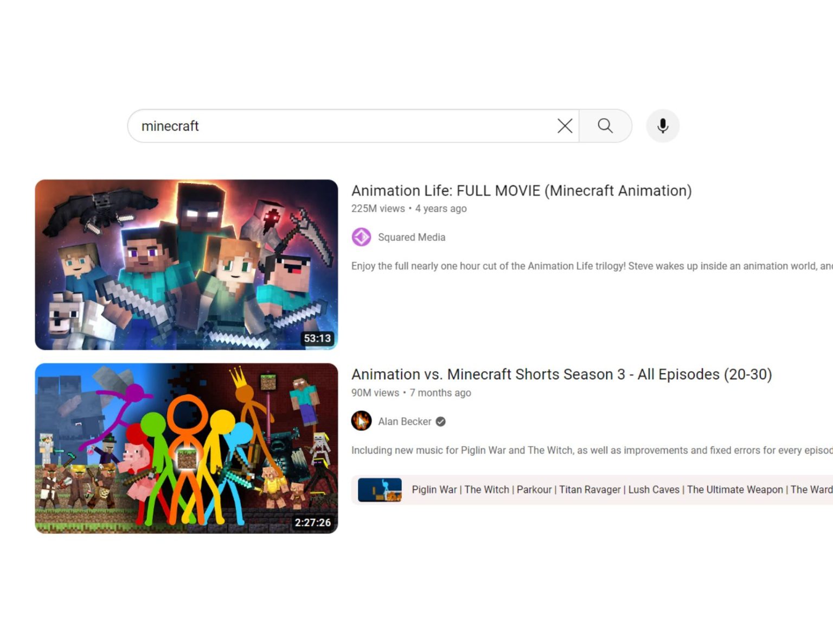Clear the search query using the X icon

coord(565,125)
